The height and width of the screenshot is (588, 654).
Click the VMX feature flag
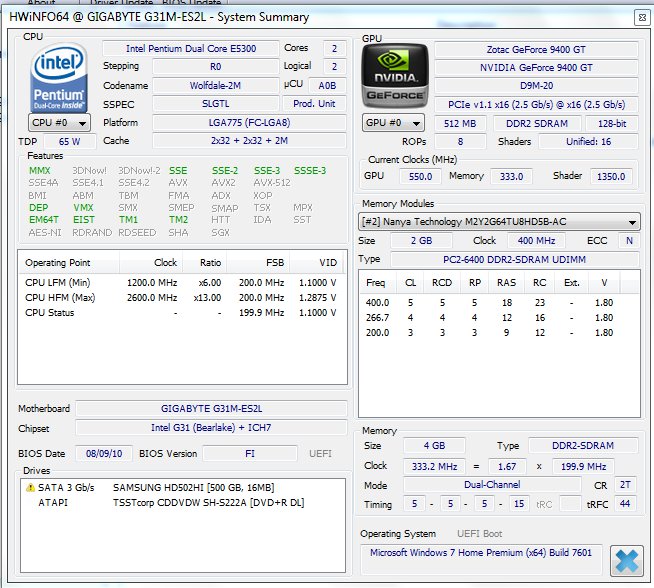(x=83, y=207)
